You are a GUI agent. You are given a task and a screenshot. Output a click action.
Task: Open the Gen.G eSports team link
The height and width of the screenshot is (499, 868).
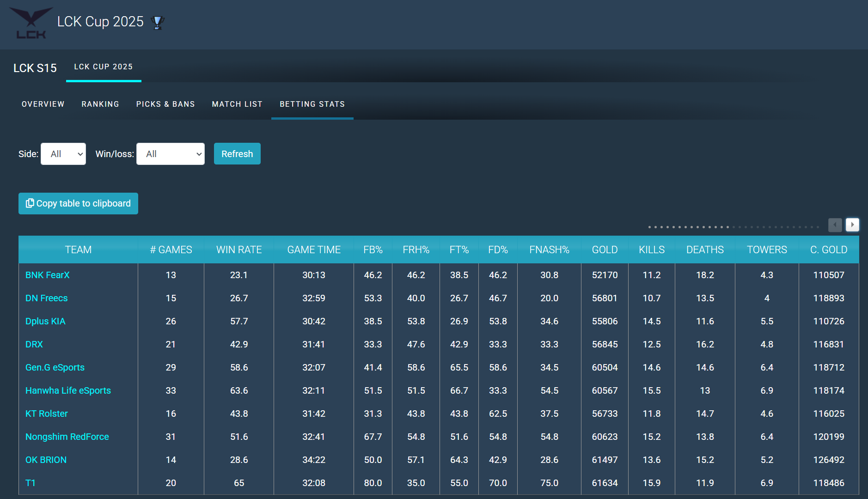pos(55,367)
